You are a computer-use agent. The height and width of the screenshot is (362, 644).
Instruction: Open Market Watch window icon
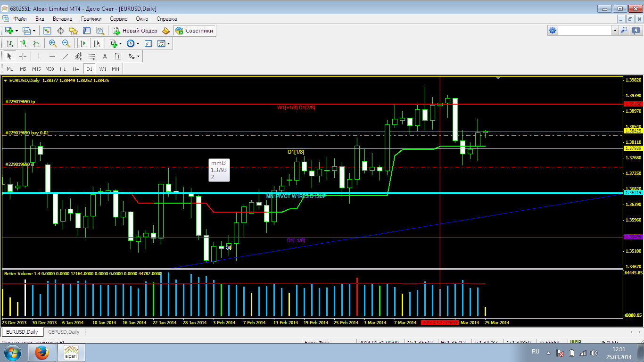47,31
